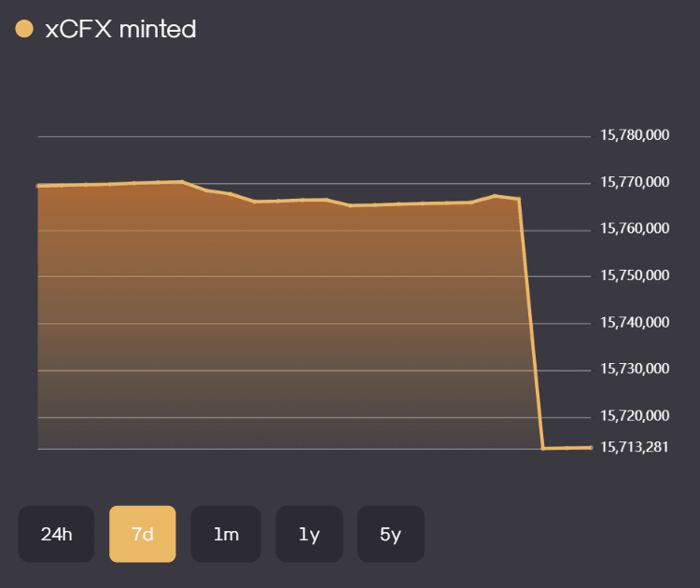Viewport: 700px width, 588px height.
Task: Click the 15,760,000 axis value
Action: point(634,229)
